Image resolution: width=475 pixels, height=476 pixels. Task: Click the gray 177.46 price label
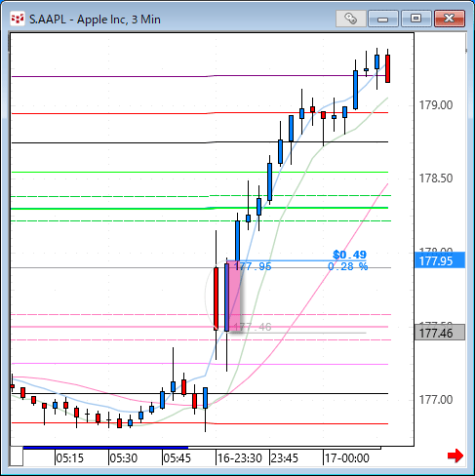[x=440, y=333]
